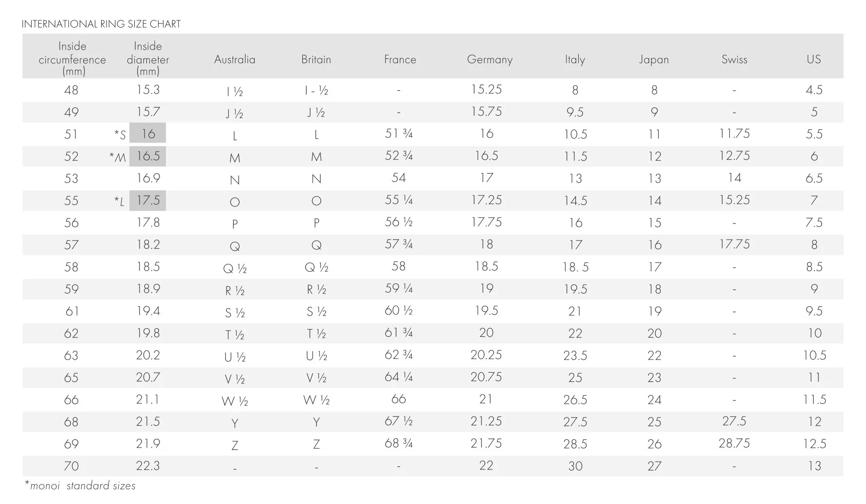
Task: Click the France column header
Action: pos(400,60)
